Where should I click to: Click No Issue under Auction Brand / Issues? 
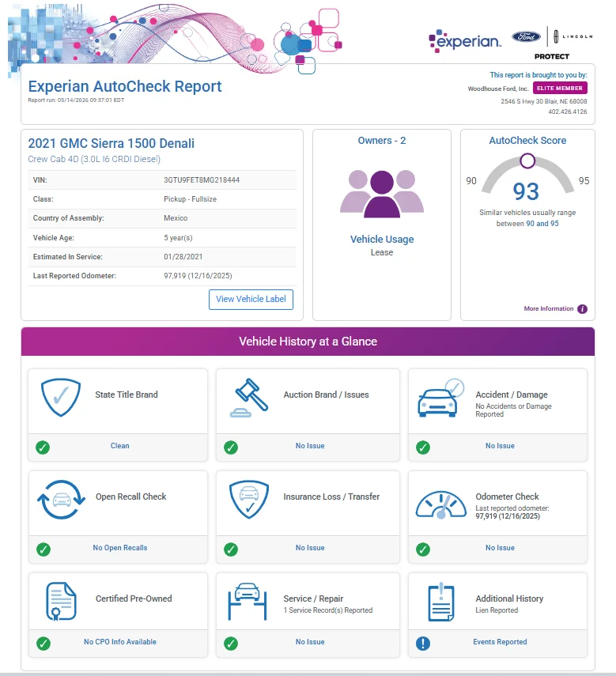coord(310,446)
